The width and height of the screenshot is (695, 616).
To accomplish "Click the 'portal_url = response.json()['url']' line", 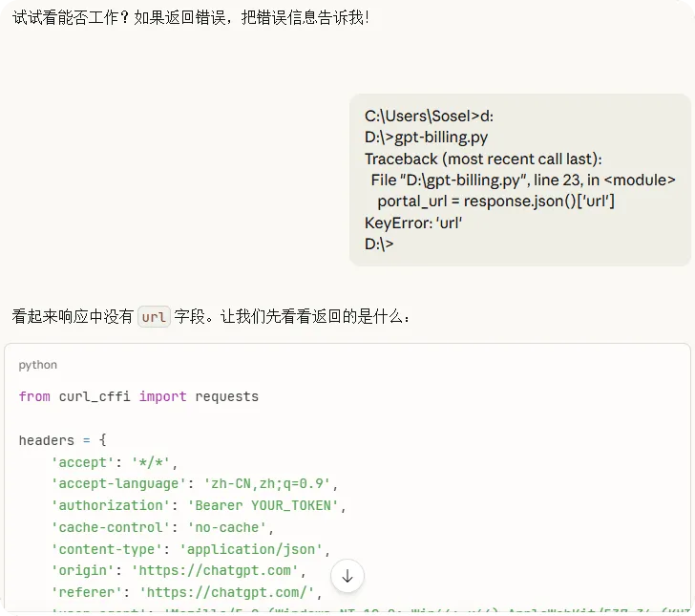I will [495, 202].
